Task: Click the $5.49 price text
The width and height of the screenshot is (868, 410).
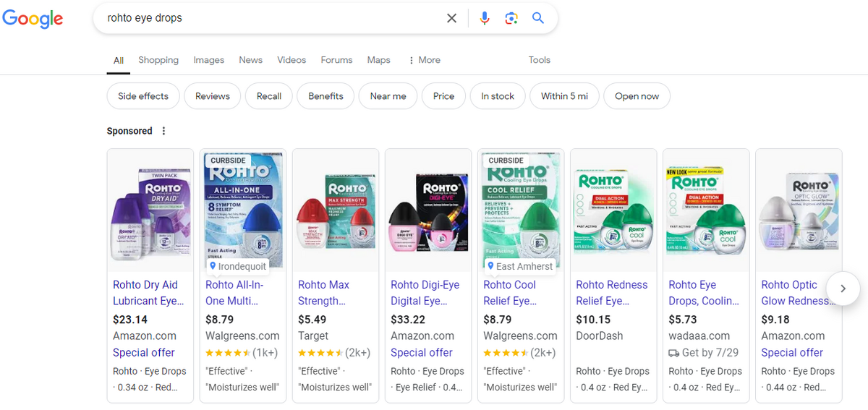Action: pyautogui.click(x=312, y=320)
